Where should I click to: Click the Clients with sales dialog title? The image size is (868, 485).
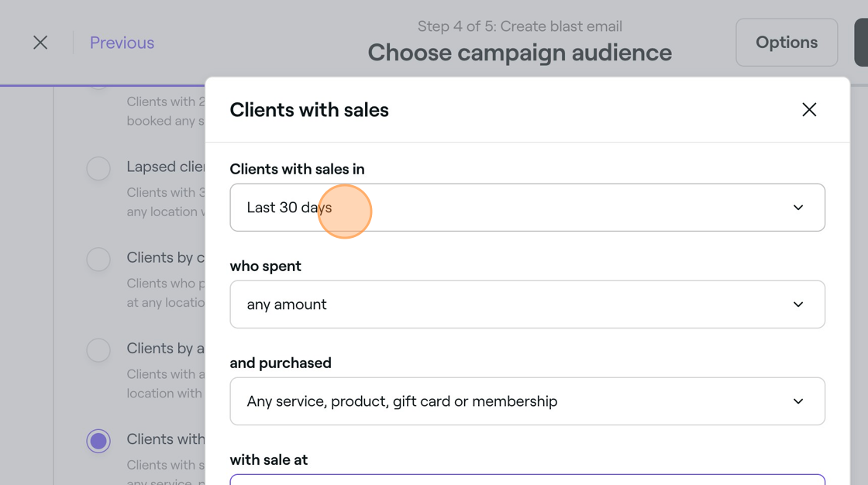coord(309,110)
